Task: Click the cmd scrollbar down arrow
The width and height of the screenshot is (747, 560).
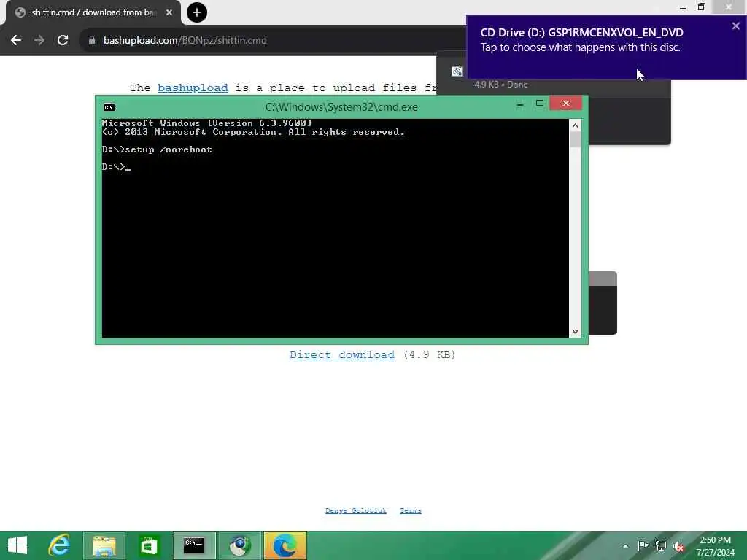Action: [x=575, y=332]
